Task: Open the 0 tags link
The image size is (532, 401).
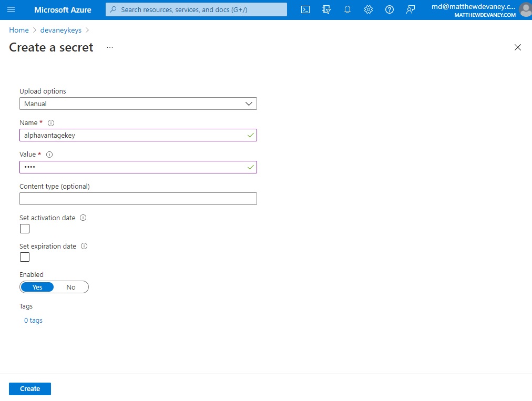Action: (x=33, y=320)
